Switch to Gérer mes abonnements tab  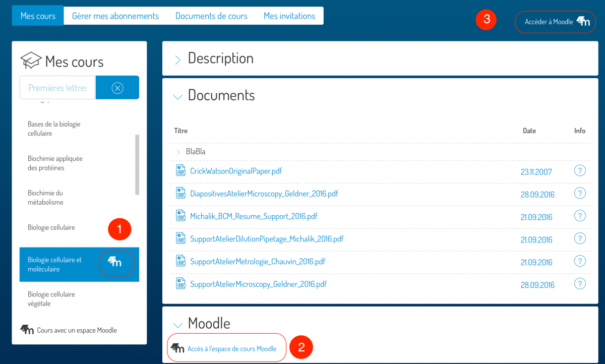[x=115, y=16]
